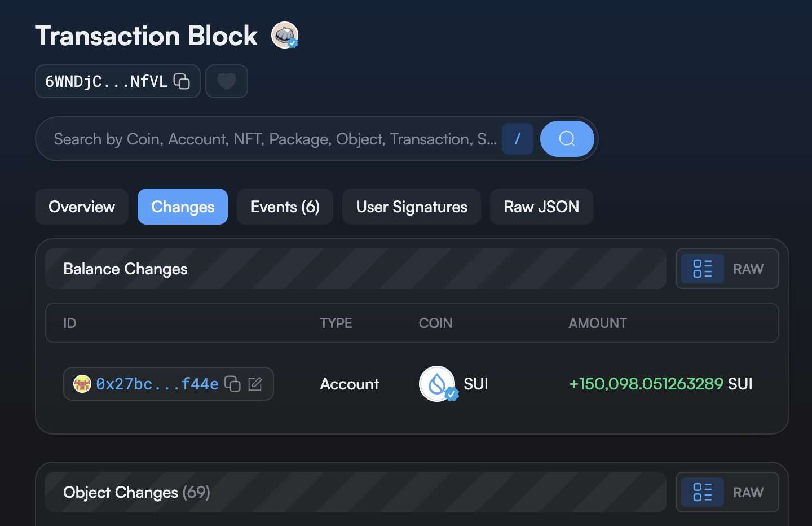812x526 pixels.
Task: Click the blue search magnifier button
Action: pos(567,139)
